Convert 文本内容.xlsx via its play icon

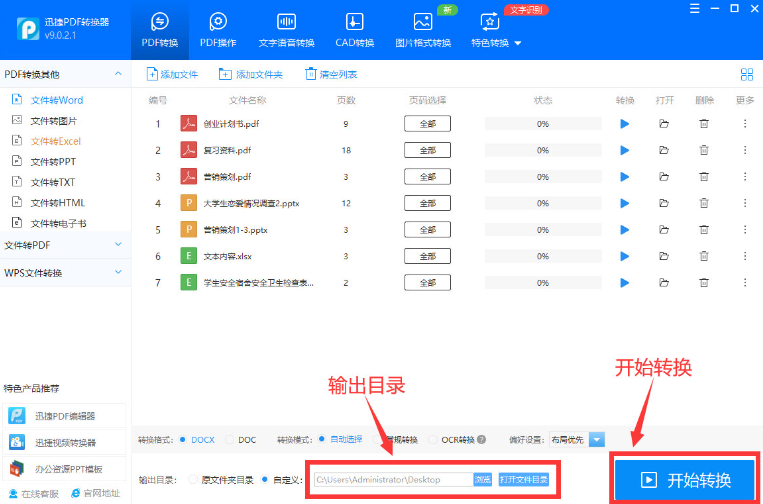pos(625,256)
